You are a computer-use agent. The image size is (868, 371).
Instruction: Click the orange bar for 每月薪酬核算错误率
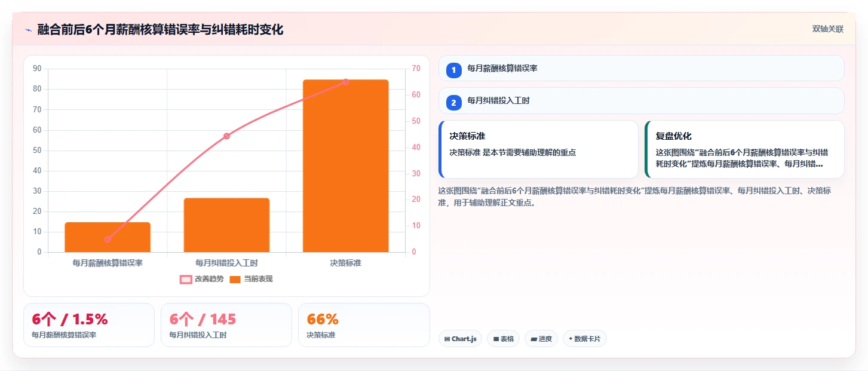[x=108, y=237]
